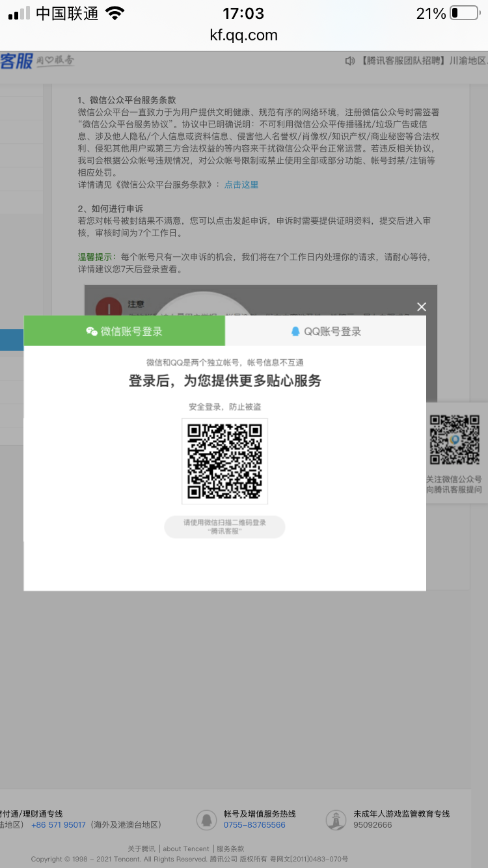
Task: Switch to 微信账号登录 tab
Action: click(x=124, y=331)
